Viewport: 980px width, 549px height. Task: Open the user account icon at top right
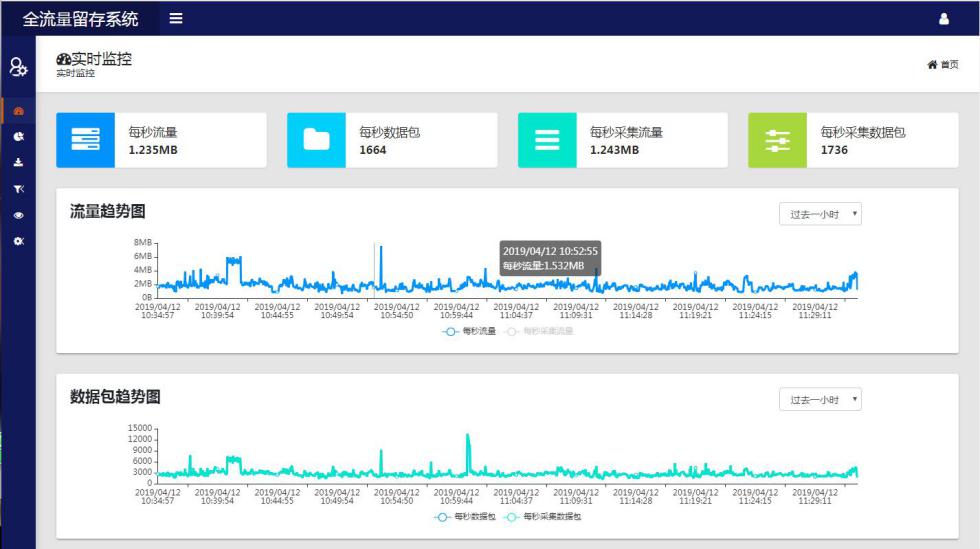click(x=943, y=19)
